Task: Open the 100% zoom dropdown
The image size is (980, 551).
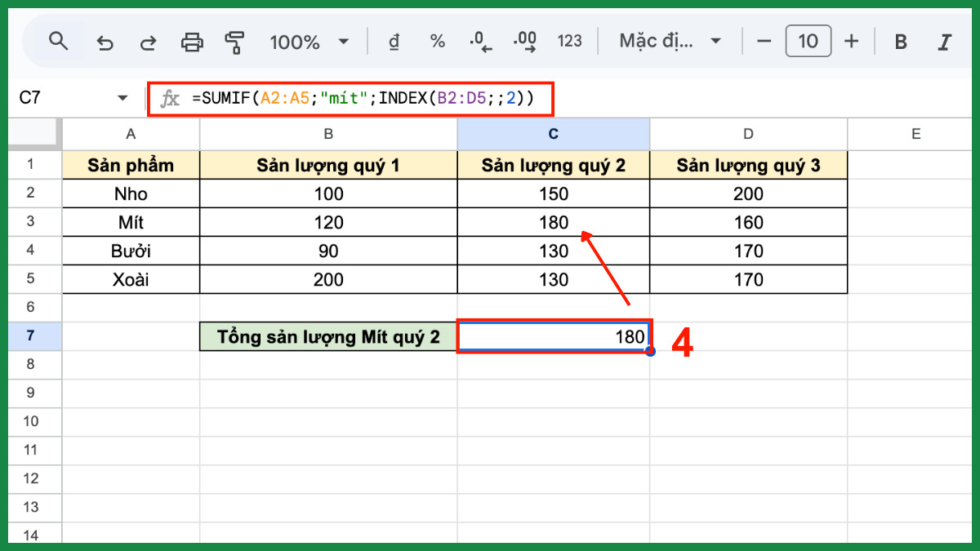Action: click(309, 42)
